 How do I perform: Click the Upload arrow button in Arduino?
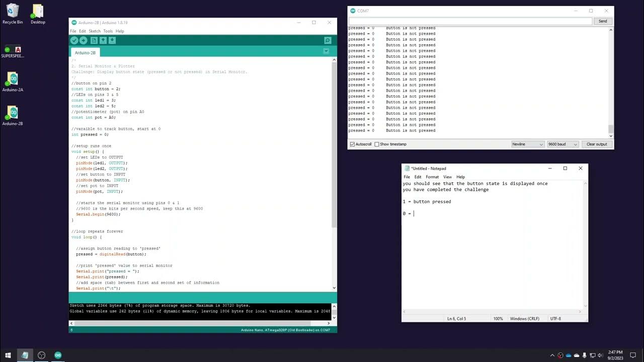pyautogui.click(x=84, y=40)
